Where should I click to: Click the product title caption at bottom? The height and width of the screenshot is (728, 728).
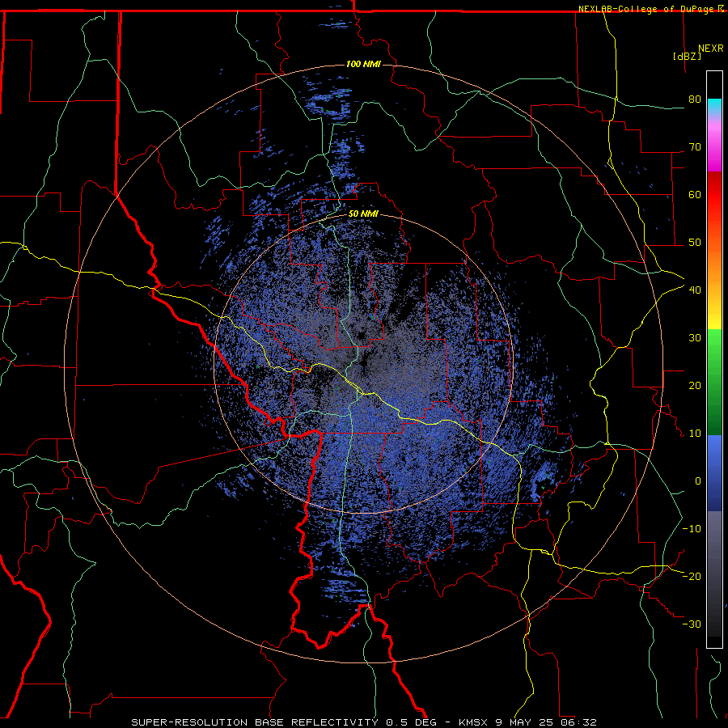pyautogui.click(x=363, y=722)
